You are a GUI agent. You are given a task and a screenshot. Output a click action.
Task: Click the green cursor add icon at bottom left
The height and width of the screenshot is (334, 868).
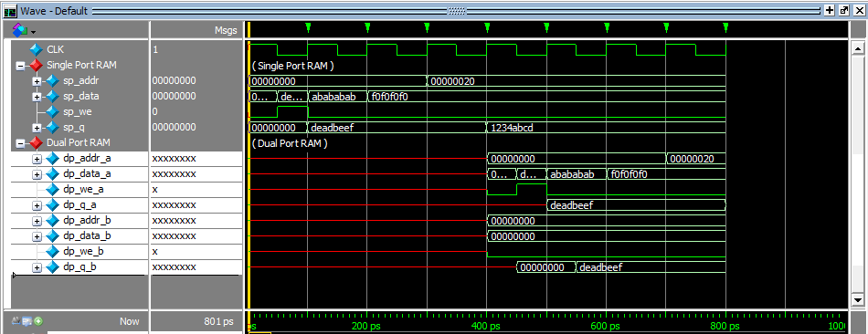point(38,320)
